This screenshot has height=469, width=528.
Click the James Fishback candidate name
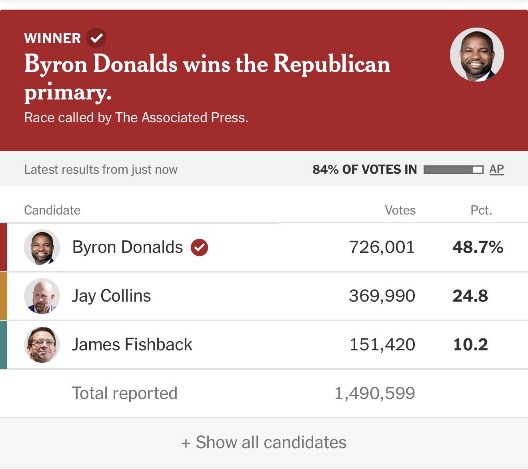click(132, 345)
